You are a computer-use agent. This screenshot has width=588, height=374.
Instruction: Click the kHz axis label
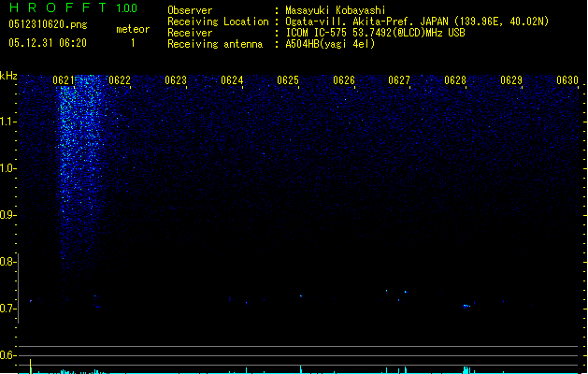[x=8, y=76]
